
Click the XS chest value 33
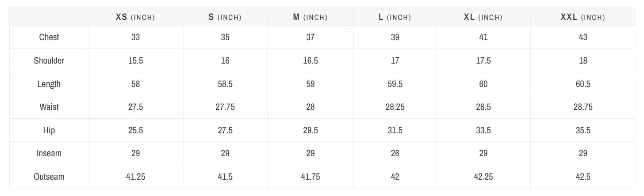[x=135, y=37]
